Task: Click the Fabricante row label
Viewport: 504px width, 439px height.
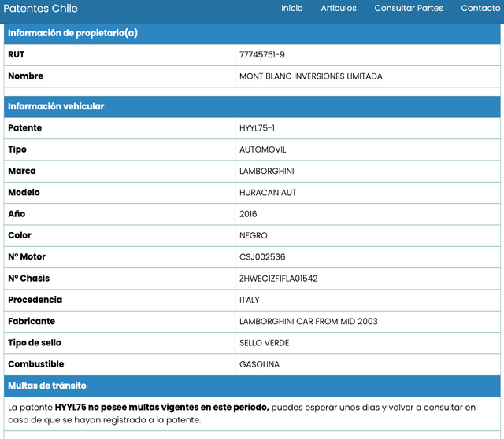Action: click(31, 322)
